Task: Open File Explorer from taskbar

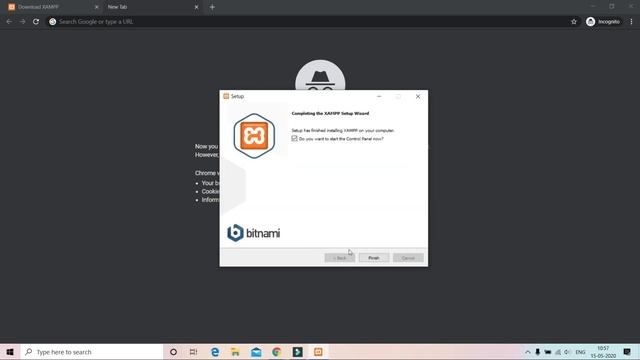Action: (235, 352)
